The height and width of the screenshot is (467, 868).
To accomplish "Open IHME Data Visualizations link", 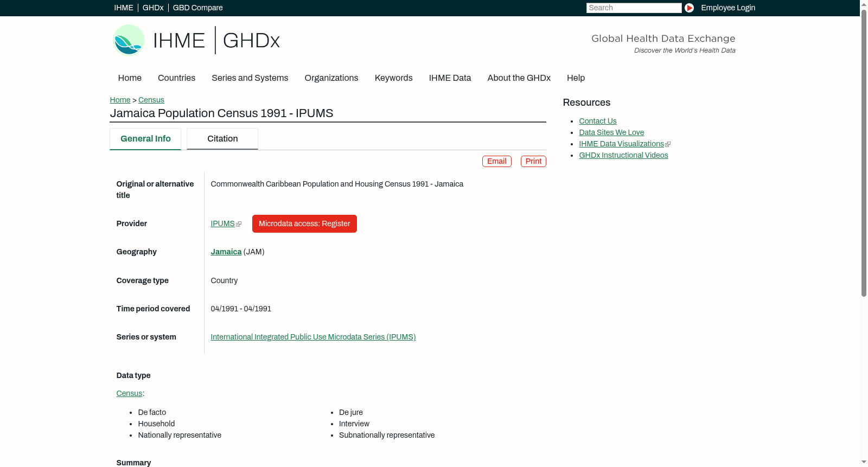I will click(621, 144).
